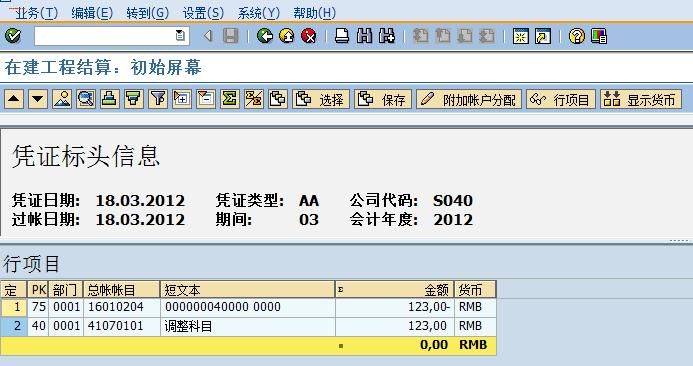This screenshot has width=693, height=366.
Task: Click the 总帐帐目 column header
Action: point(121,290)
